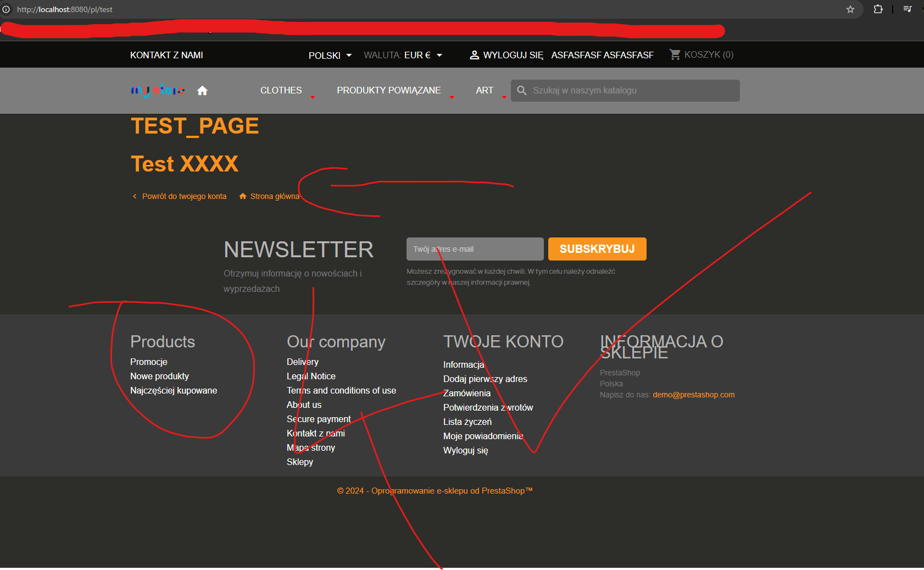Click the Informacja o sklepie heading
The height and width of the screenshot is (570, 924).
[661, 347]
